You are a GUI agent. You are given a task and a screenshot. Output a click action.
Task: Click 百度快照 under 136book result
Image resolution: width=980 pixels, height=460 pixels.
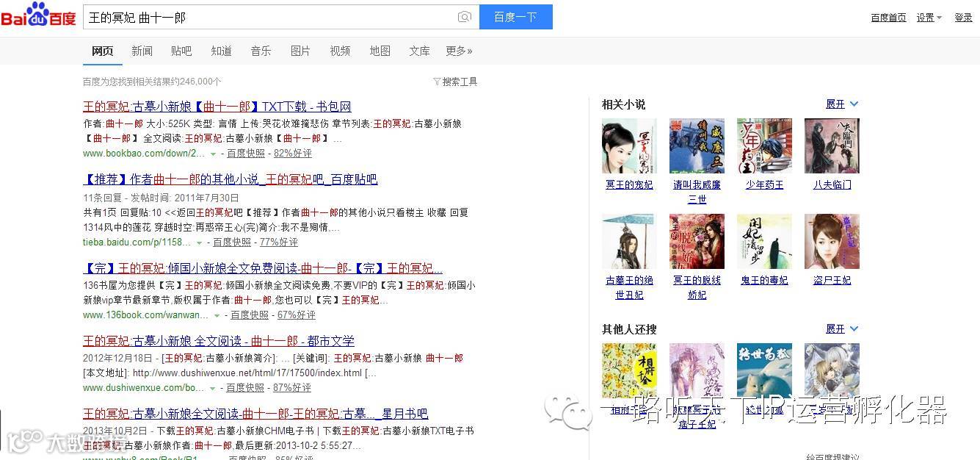(x=250, y=315)
